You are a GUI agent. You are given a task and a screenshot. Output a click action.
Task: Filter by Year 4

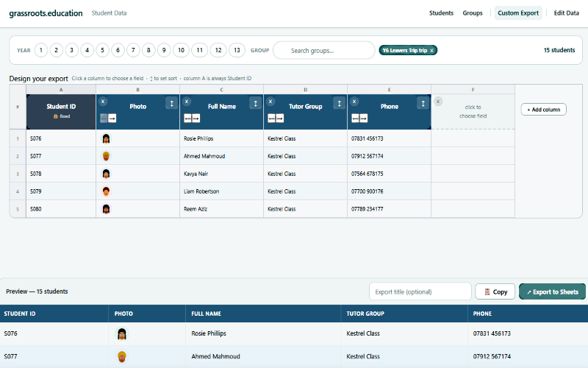pos(87,50)
